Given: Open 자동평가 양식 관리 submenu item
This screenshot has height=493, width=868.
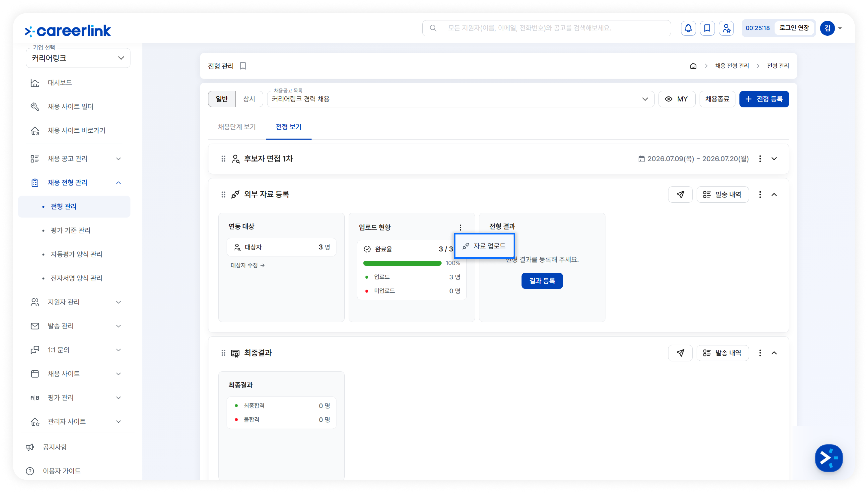Looking at the screenshot, I should (76, 254).
